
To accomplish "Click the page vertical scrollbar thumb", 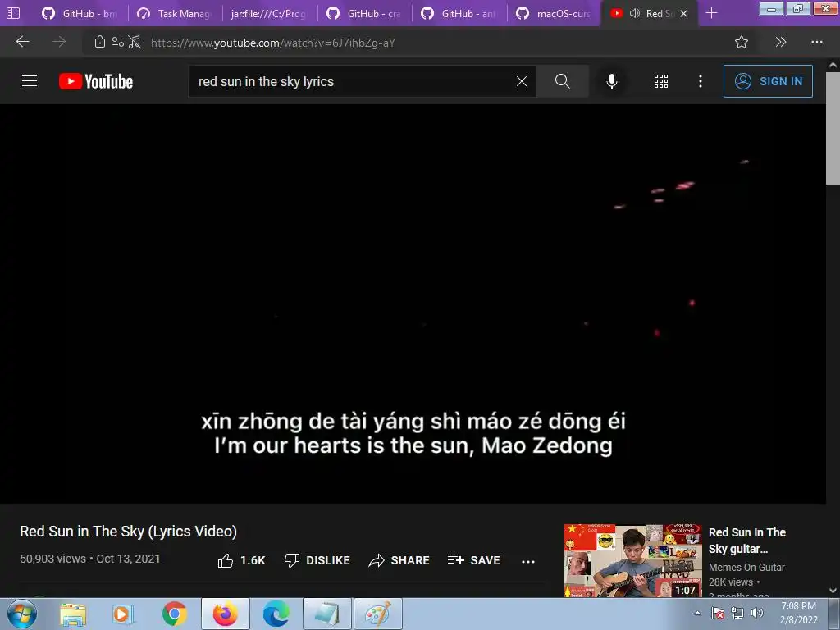I will click(833, 129).
